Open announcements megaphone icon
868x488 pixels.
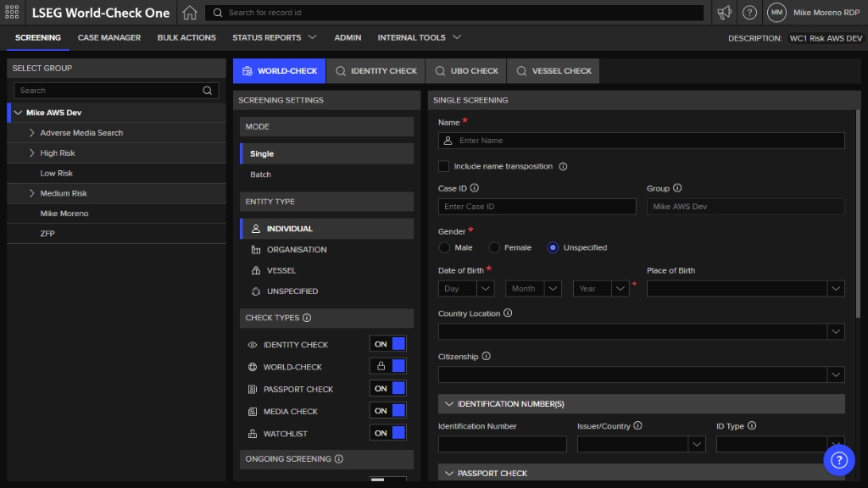[x=724, y=13]
